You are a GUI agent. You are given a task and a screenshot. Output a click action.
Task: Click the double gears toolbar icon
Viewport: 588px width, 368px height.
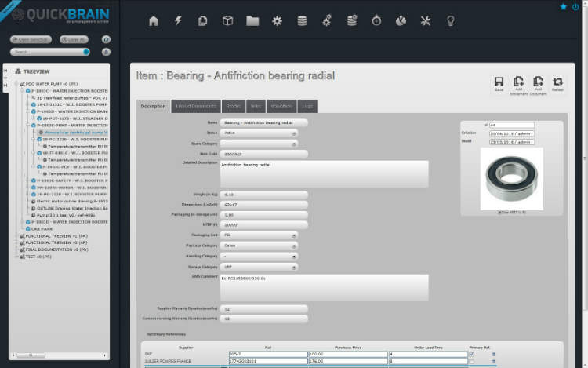pos(327,20)
